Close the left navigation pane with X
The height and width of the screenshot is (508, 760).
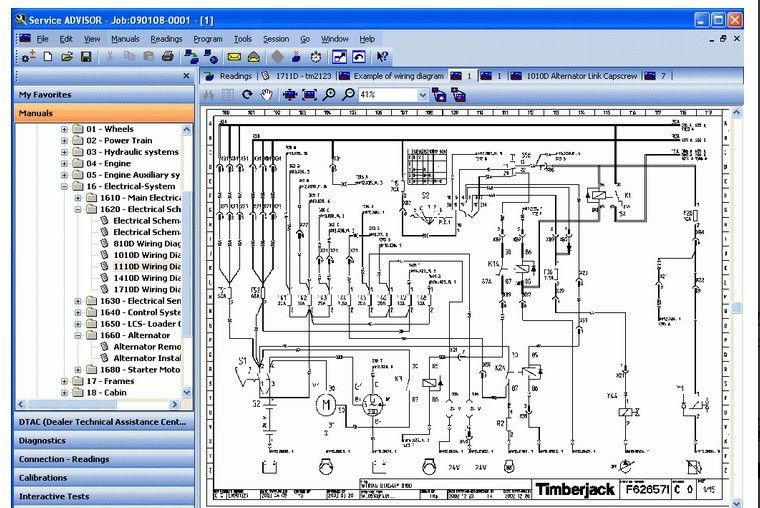(x=187, y=76)
